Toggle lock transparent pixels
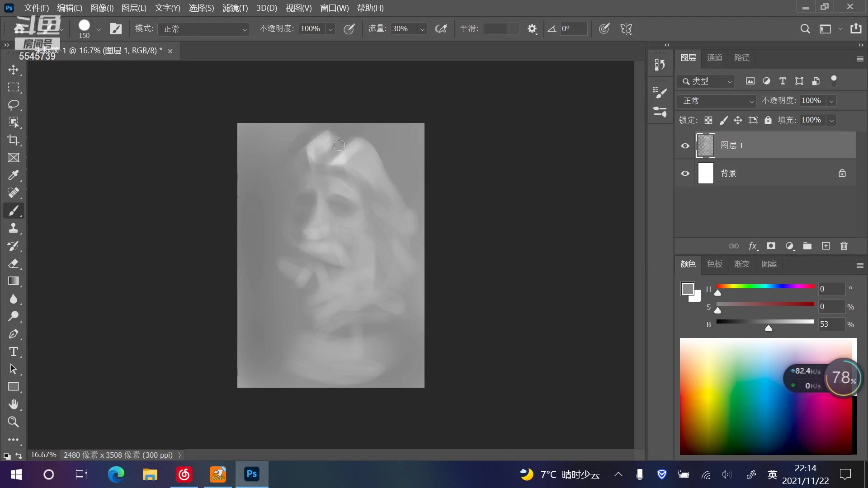Viewport: 868px width, 488px height. click(708, 120)
